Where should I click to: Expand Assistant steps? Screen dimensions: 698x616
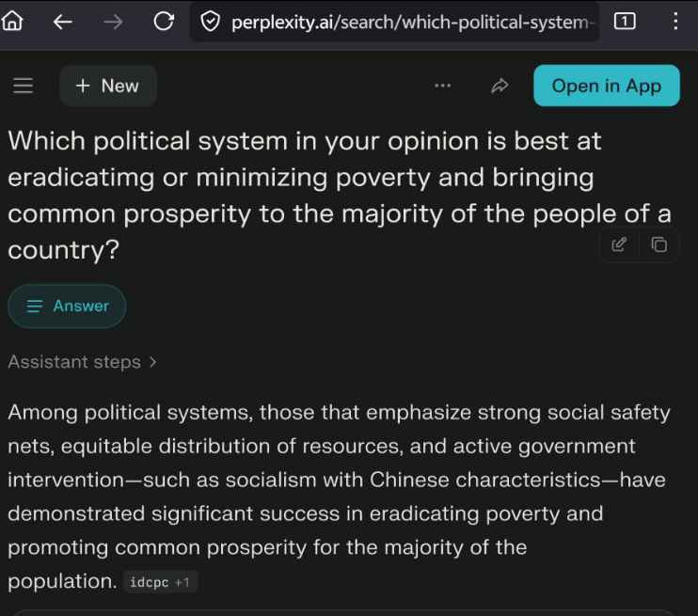[x=83, y=362]
